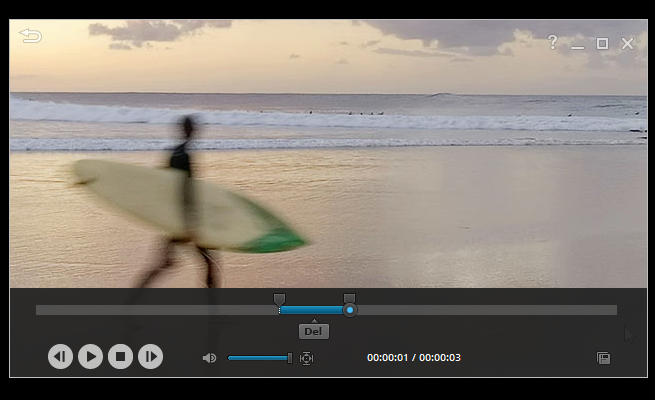
Task: Stop video playback
Action: tap(121, 357)
